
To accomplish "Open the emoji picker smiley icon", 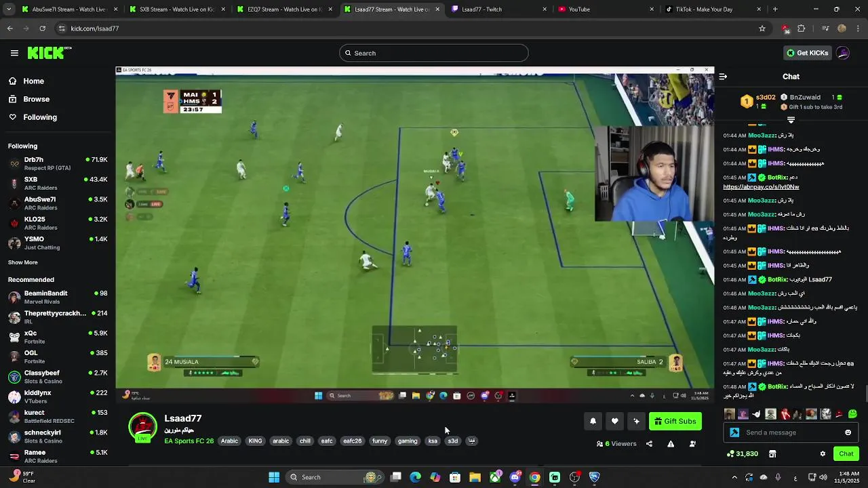I will coord(848,432).
